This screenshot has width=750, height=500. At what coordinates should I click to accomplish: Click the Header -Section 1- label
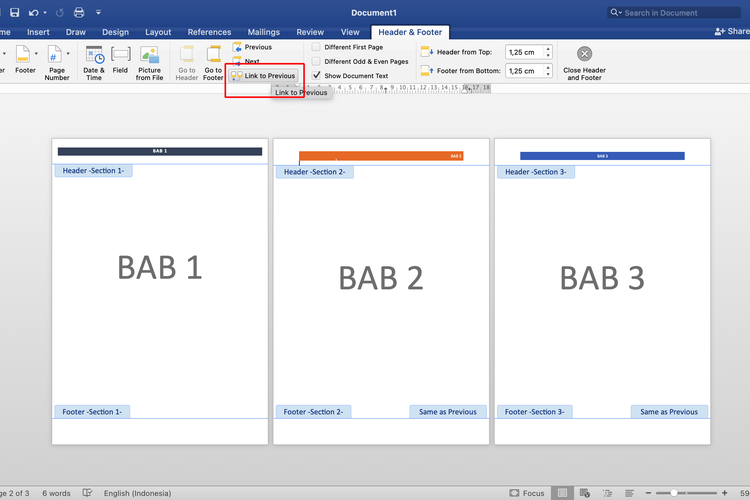coord(93,171)
